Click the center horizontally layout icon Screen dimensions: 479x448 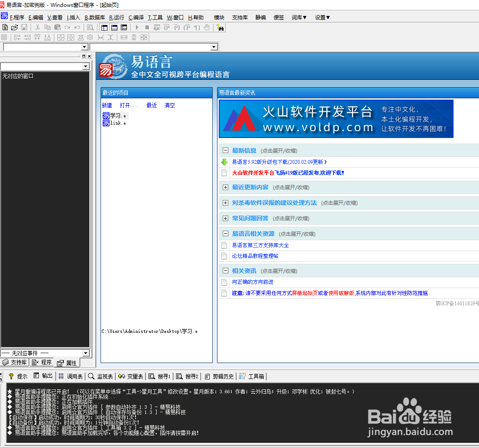tap(61, 37)
